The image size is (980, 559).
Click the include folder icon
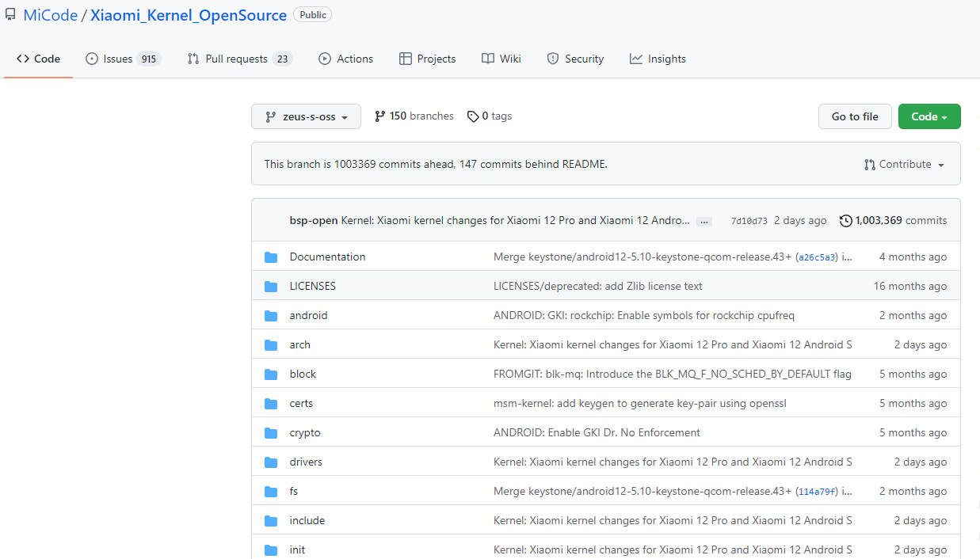[271, 520]
